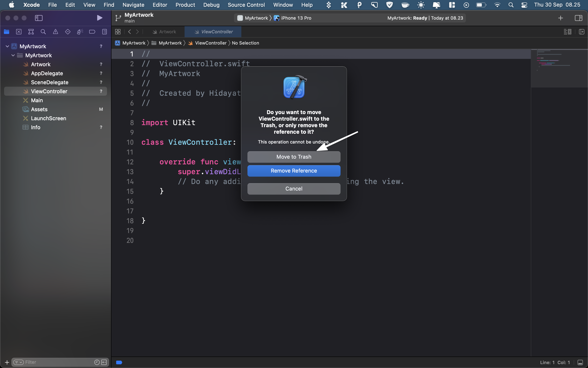This screenshot has height=368, width=588.
Task: Open Spotlight search in menu bar
Action: 511,5
